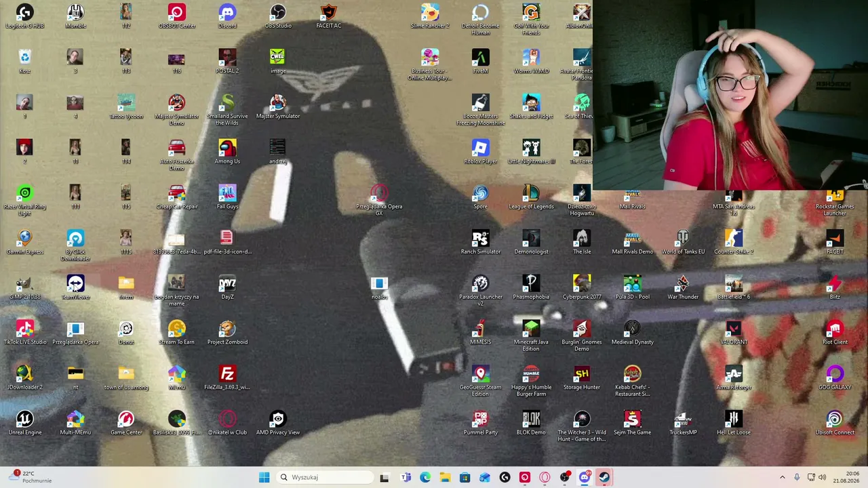Open Microsoft Edge from the taskbar

click(x=425, y=477)
